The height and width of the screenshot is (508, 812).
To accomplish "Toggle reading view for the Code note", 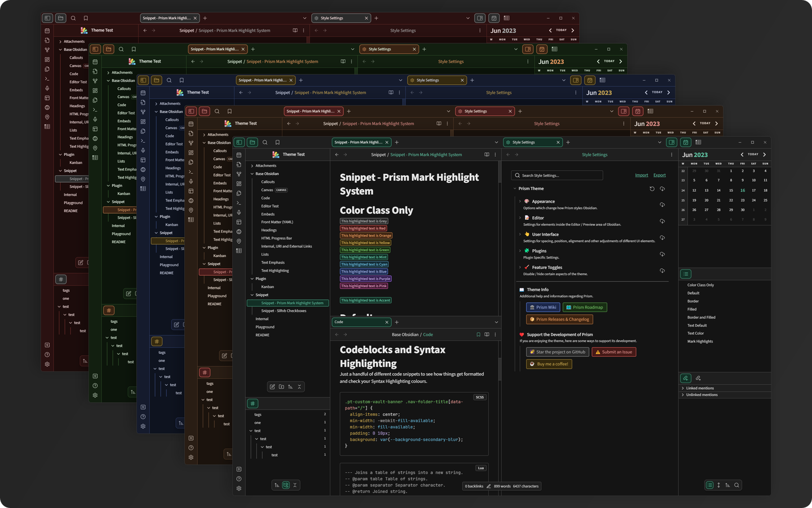I will click(x=487, y=335).
